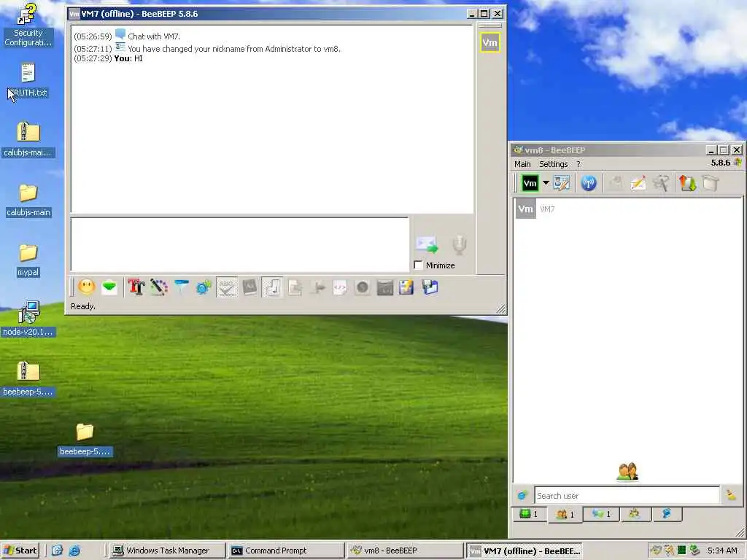
Task: Switch to Command Prompt in taskbar
Action: pos(285,551)
